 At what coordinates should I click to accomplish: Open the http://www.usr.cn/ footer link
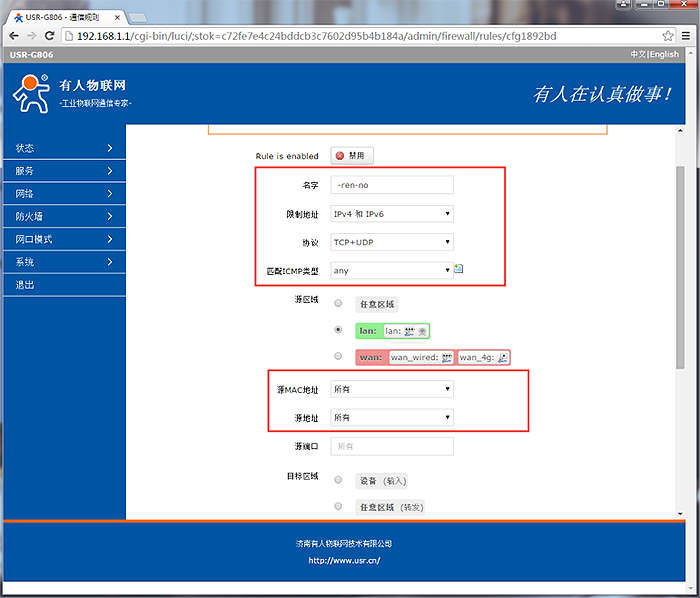click(344, 560)
